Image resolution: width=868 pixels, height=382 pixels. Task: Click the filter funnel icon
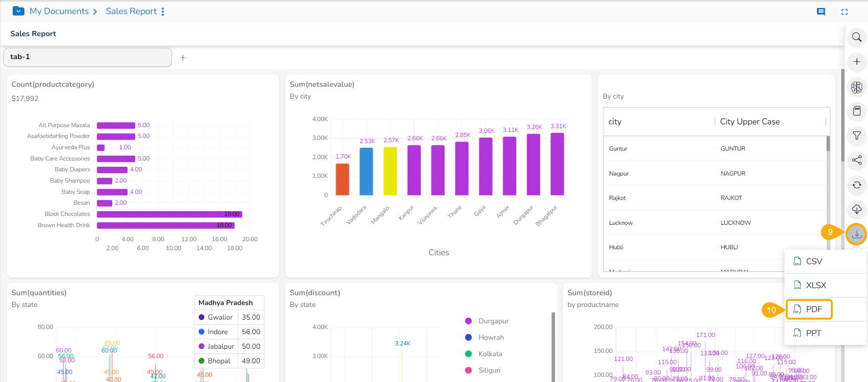[x=857, y=136]
